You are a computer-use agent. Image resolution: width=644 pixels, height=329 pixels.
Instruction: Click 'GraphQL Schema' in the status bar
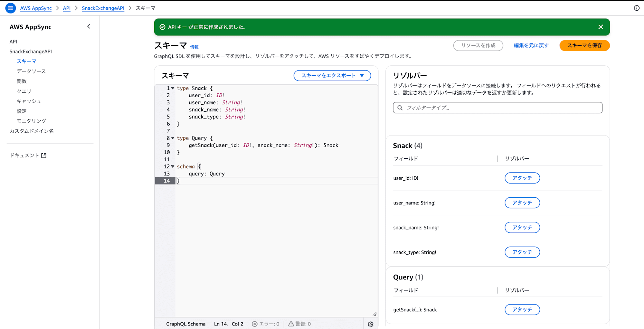(x=186, y=324)
